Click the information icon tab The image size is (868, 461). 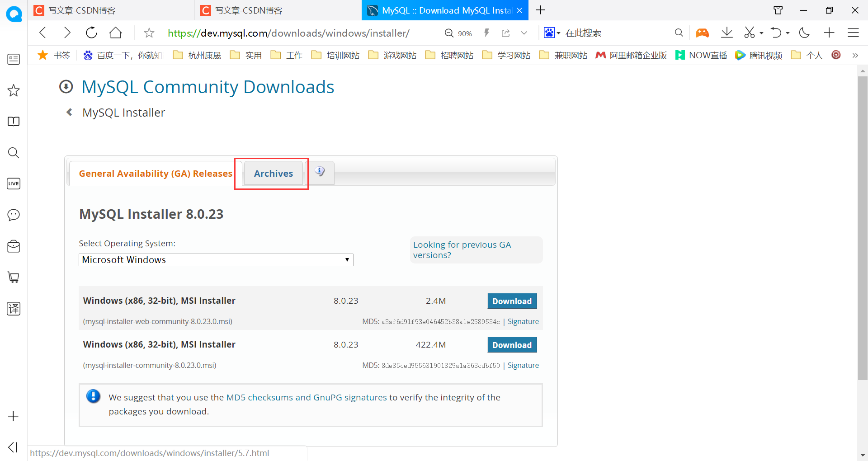pyautogui.click(x=320, y=172)
